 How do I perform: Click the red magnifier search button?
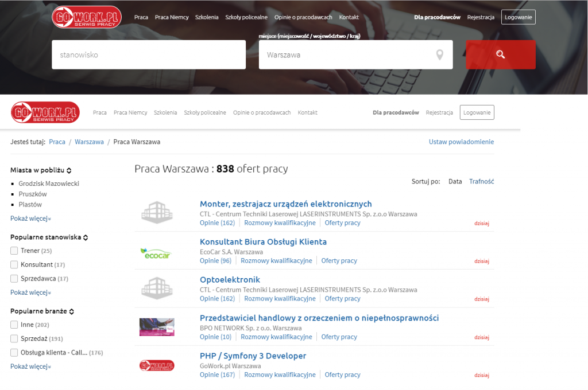click(x=500, y=54)
